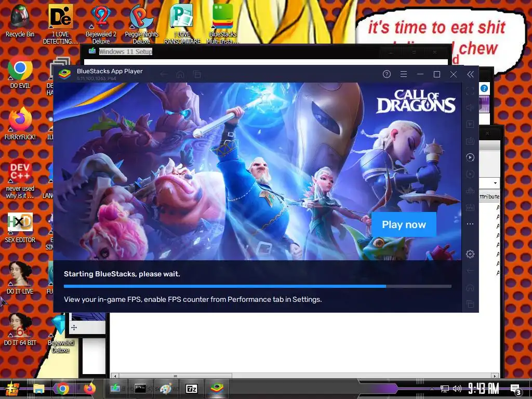This screenshot has height=399, width=532.
Task: Switch to Chrome on the taskbar
Action: point(63,389)
